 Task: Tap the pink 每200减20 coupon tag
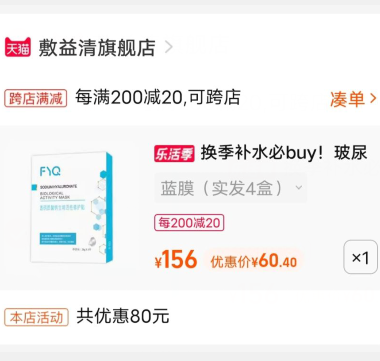point(189,223)
